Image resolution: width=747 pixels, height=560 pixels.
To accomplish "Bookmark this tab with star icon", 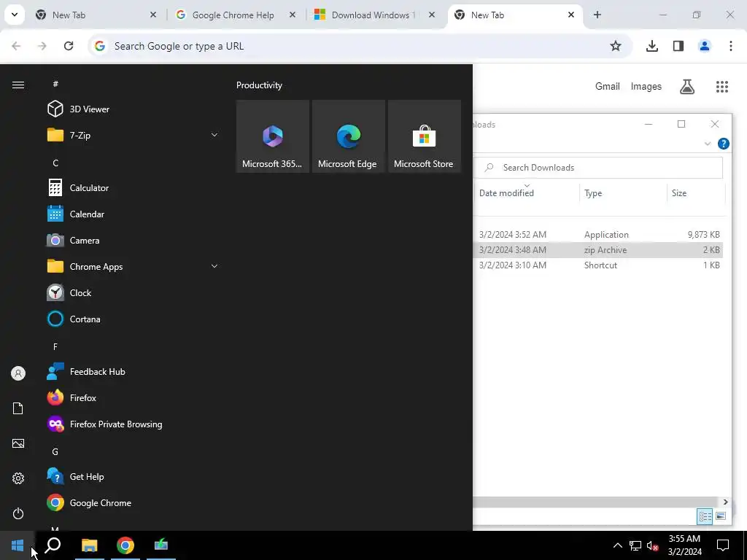I will [616, 46].
